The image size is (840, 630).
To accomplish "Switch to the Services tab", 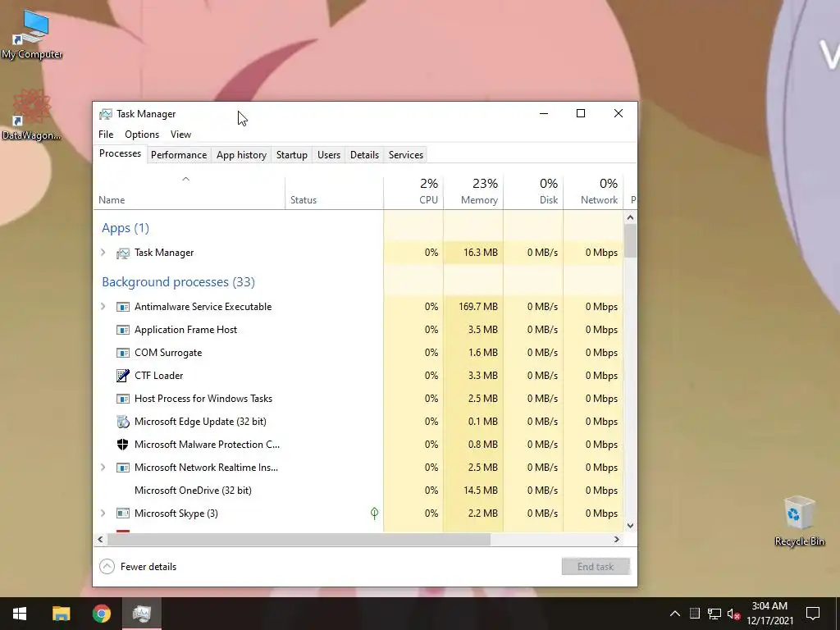I will 405,155.
